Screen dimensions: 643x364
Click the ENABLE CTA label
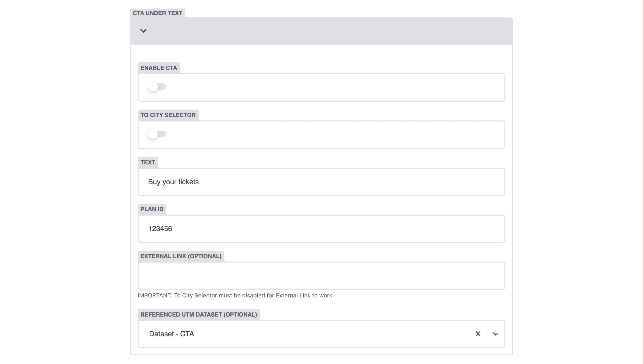pos(159,68)
